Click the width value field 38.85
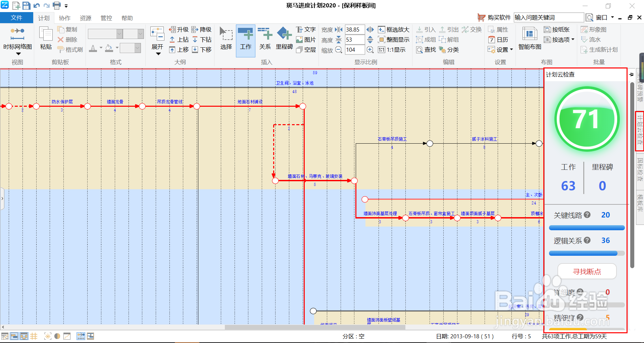Image resolution: width=644 pixels, height=343 pixels. (355, 30)
